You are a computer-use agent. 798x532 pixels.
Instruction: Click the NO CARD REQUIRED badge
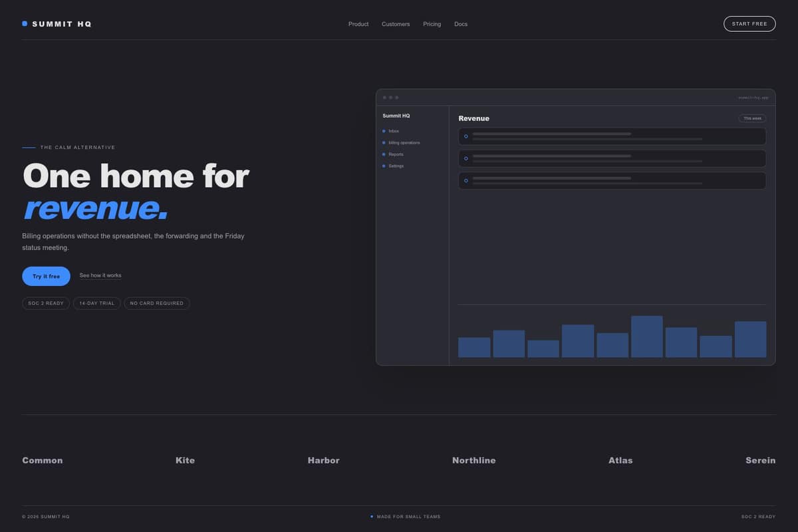point(157,303)
